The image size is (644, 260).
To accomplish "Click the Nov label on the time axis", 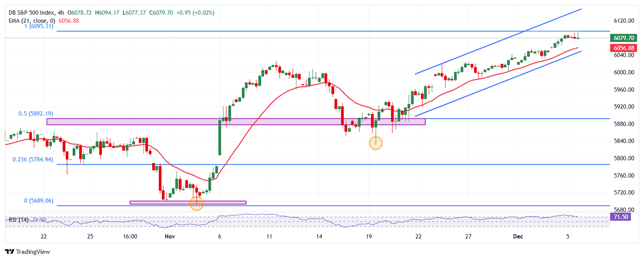I will [x=169, y=236].
